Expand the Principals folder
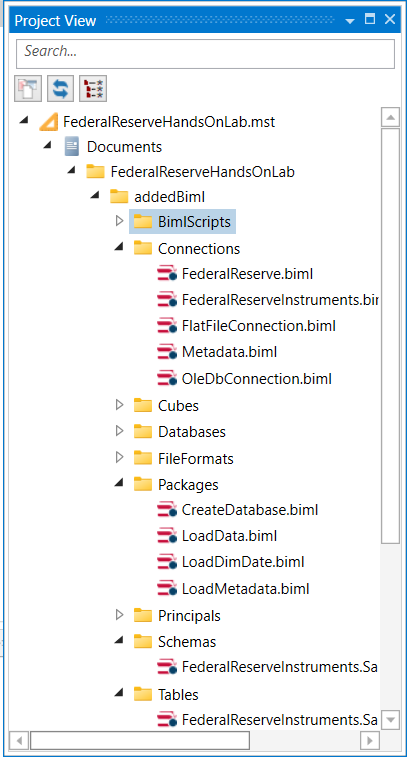This screenshot has width=407, height=757. tap(120, 615)
